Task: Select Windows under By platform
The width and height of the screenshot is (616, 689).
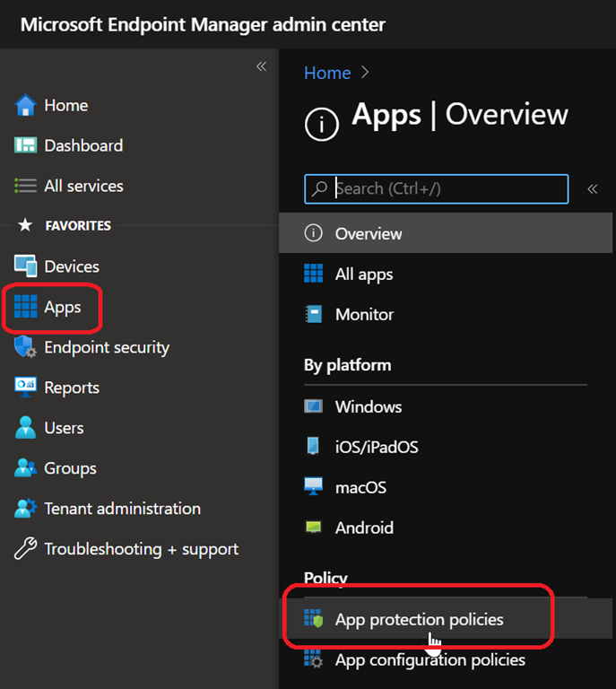Action: coord(368,406)
